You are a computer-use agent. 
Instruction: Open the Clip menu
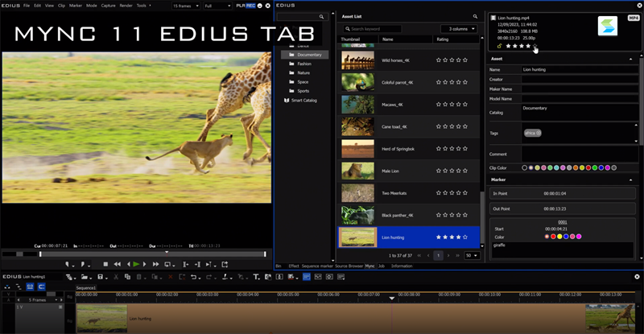pos(61,6)
